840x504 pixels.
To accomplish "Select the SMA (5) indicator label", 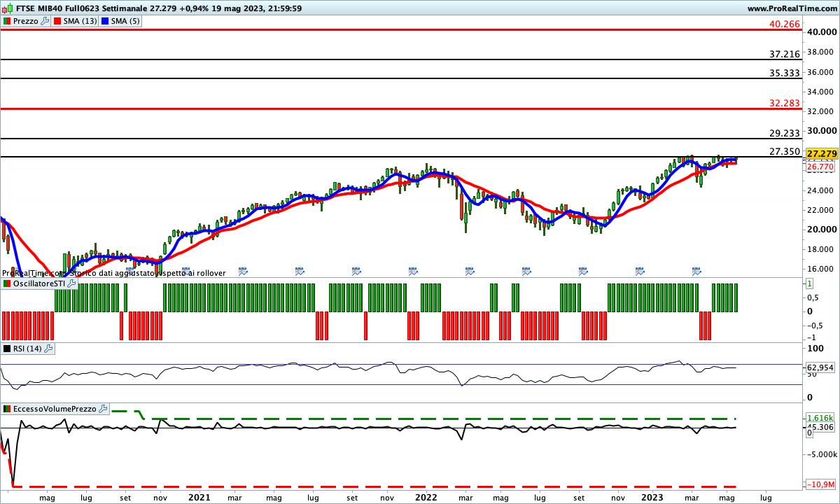I will (125, 21).
